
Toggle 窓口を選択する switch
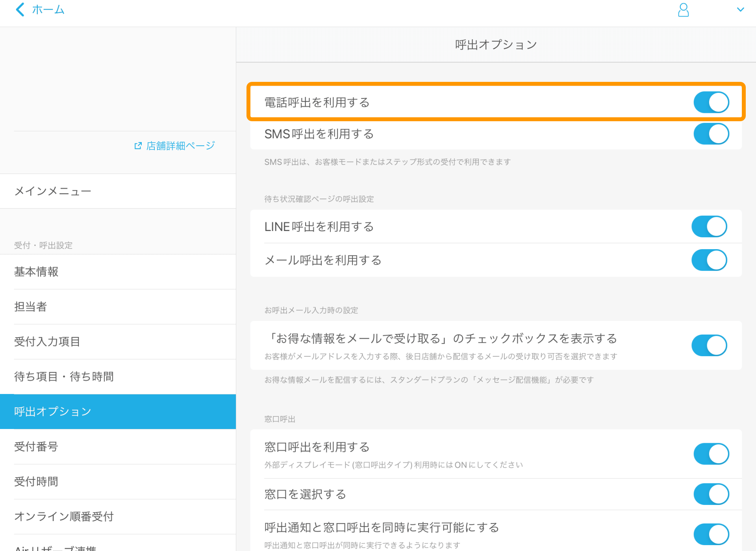(x=711, y=494)
